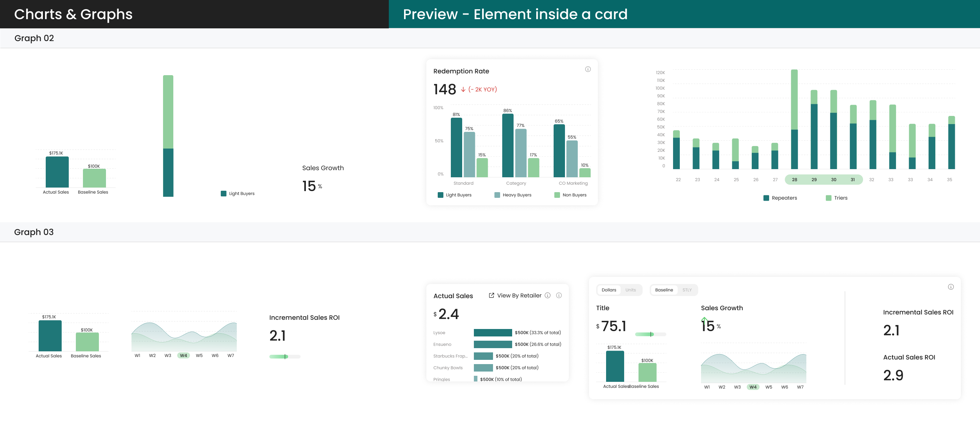The image size is (980, 435).
Task: Click the highlighted W4 marker under card's Sales Growth chart
Action: click(x=753, y=387)
